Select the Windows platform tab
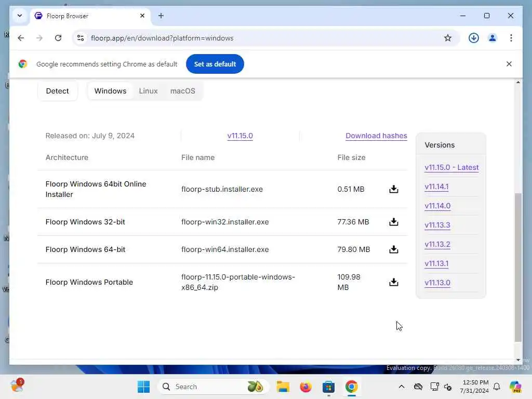This screenshot has width=532, height=399. 110,91
